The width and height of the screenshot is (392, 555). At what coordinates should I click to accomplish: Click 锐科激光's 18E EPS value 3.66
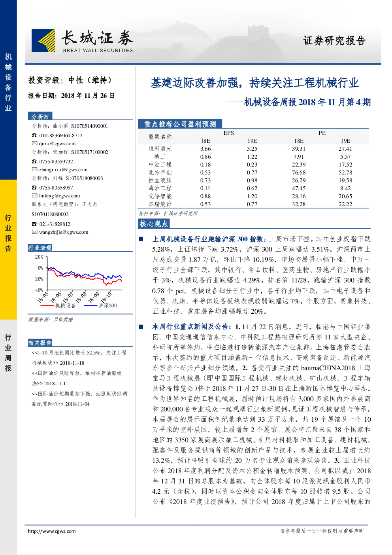click(x=205, y=149)
